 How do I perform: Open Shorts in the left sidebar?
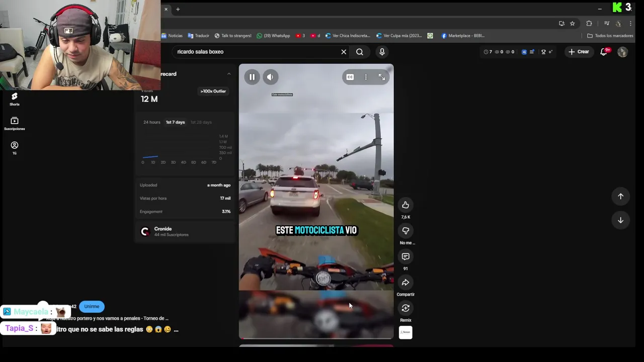point(15,99)
